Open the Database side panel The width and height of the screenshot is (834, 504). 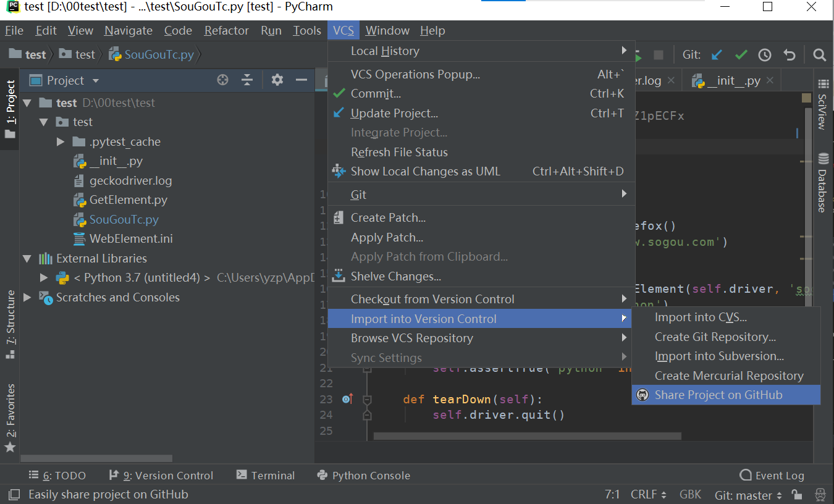tap(823, 182)
